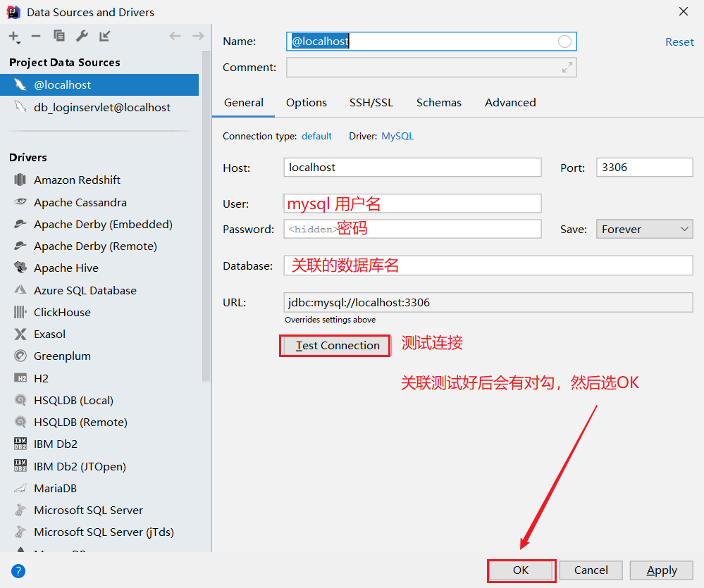Select the MariaDB driver name
Image resolution: width=704 pixels, height=588 pixels.
pos(55,489)
